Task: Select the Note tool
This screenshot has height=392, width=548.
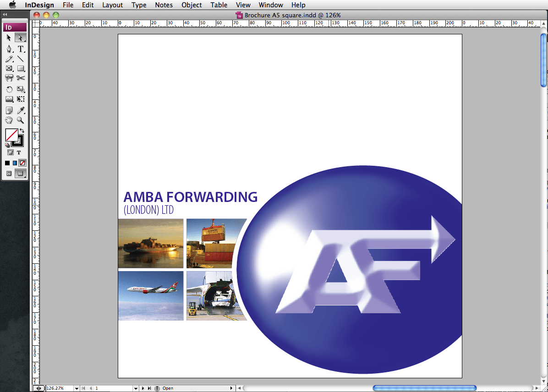Action: tap(9, 110)
